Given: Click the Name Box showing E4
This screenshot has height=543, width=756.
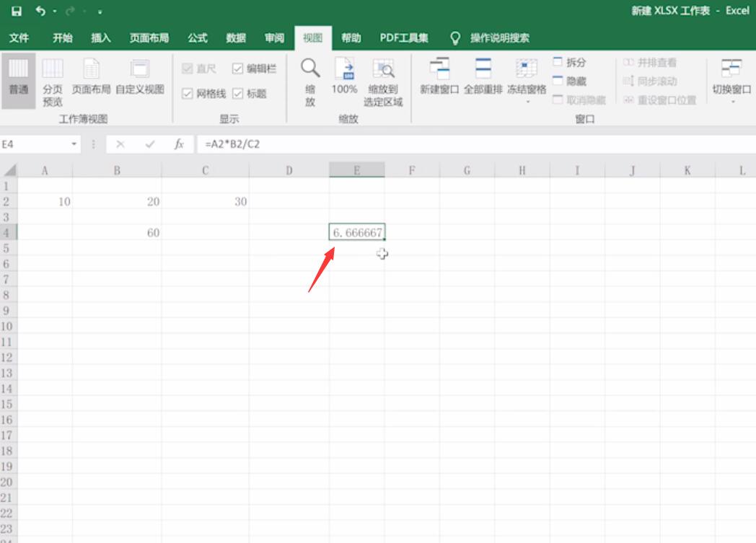Looking at the screenshot, I should tap(34, 144).
